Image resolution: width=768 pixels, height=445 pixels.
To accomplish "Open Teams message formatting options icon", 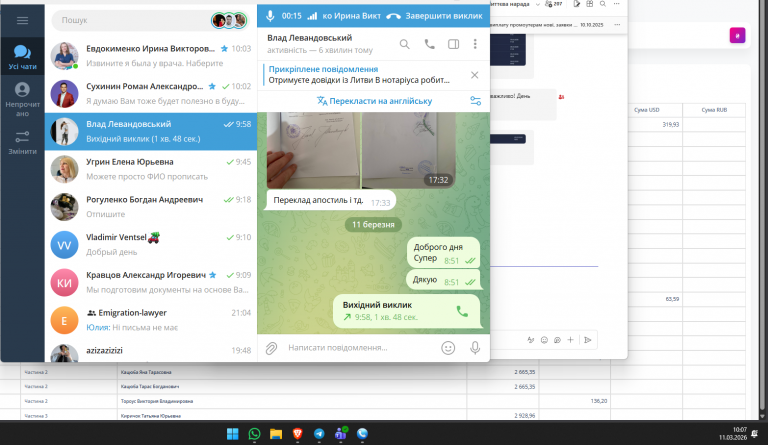I will [x=531, y=340].
